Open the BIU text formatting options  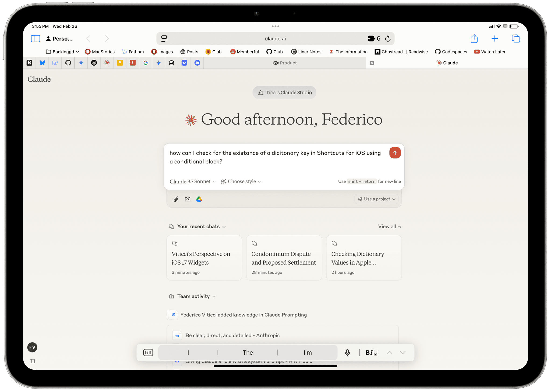coord(371,353)
